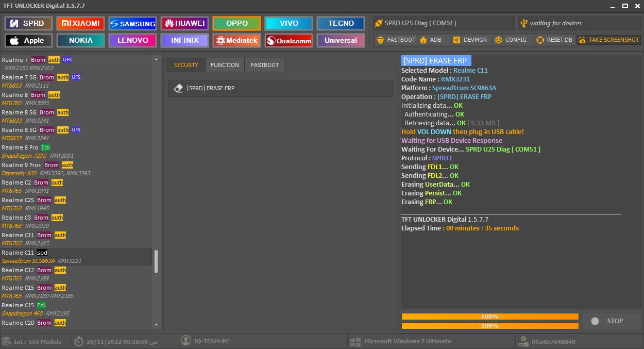
Task: Select Realme C15 Edl model
Action: pos(76,309)
